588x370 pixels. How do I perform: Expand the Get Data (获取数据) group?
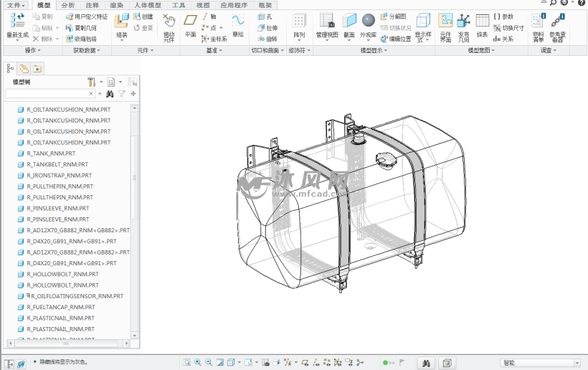[x=87, y=50]
